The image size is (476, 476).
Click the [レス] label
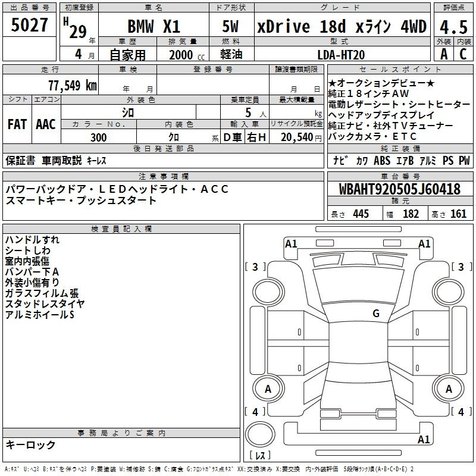(260, 455)
